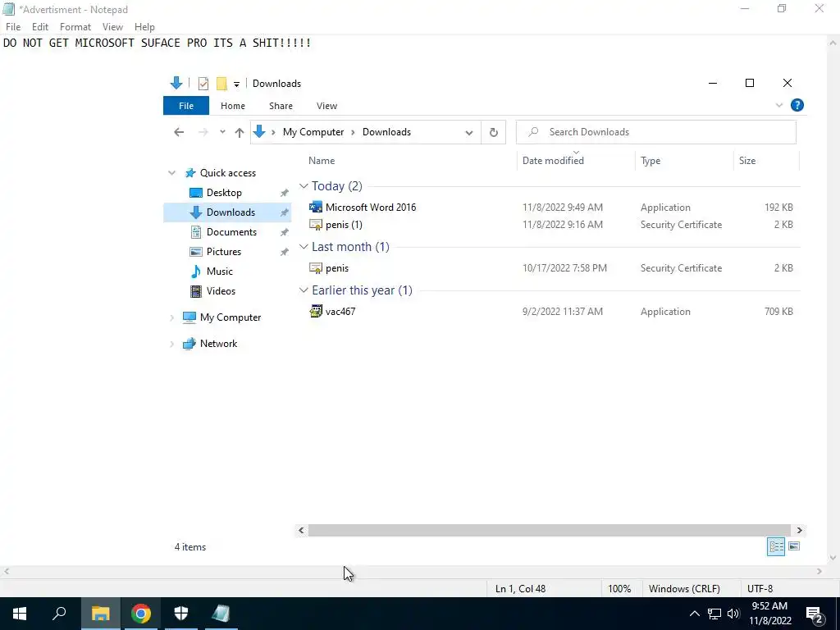Open the address bar history dropdown

[x=468, y=133]
